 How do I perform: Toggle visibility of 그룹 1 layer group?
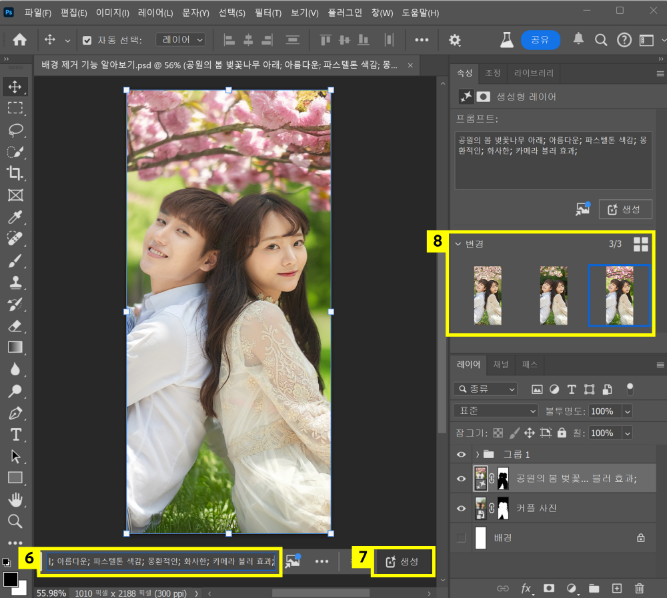(461, 454)
